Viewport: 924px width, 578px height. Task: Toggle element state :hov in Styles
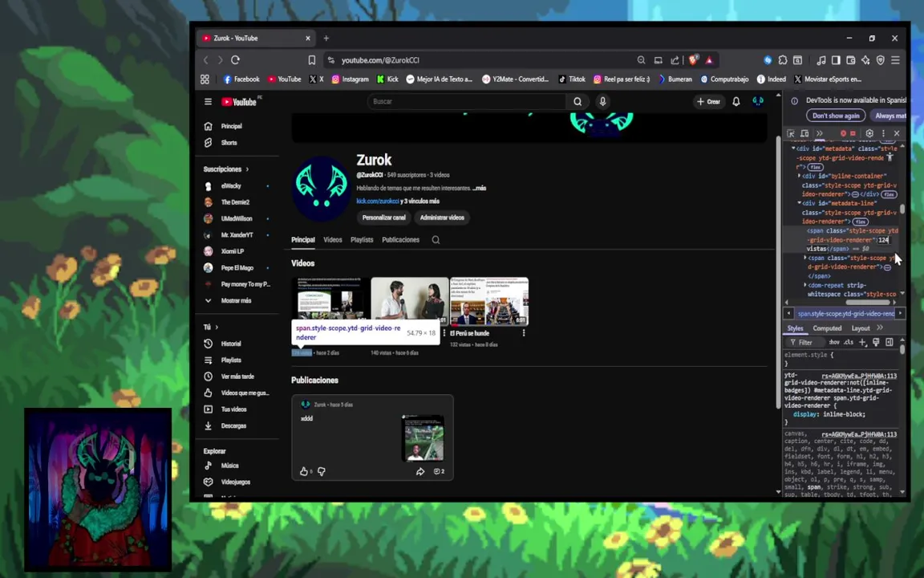(834, 342)
